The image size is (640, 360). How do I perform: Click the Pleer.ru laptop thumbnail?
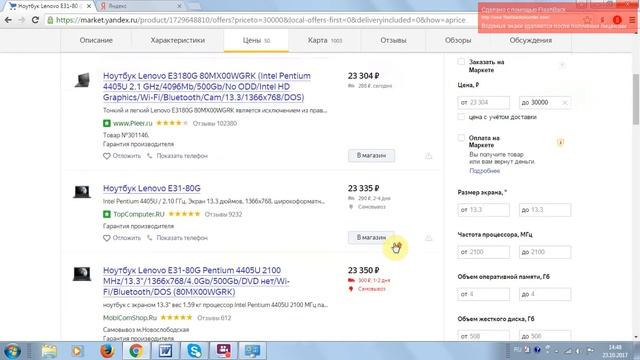coord(82,80)
